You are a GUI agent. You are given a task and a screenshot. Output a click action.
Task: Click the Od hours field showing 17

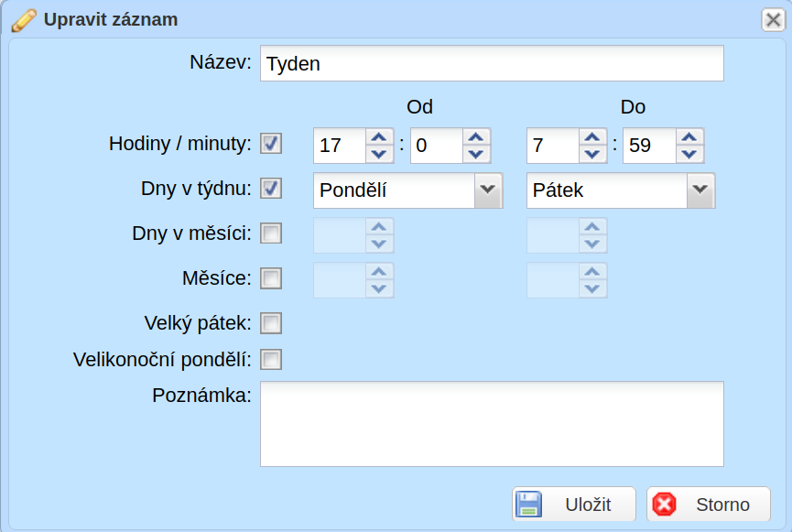click(x=340, y=146)
